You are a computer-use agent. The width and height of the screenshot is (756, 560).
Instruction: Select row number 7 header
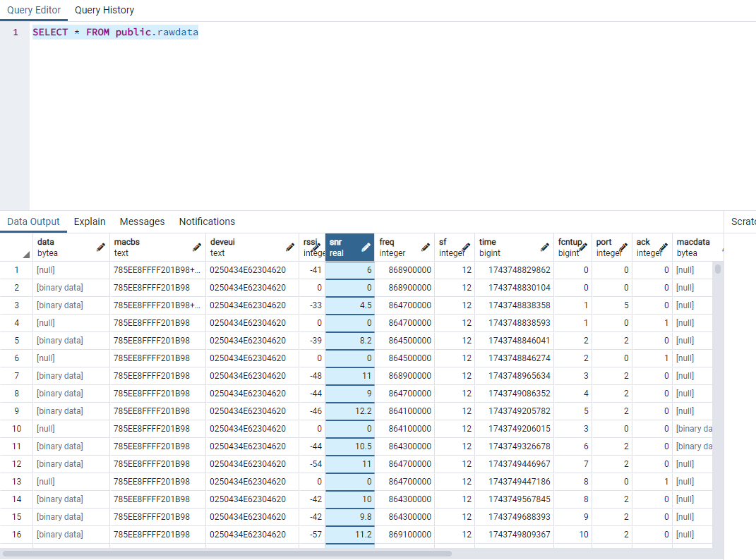16,375
